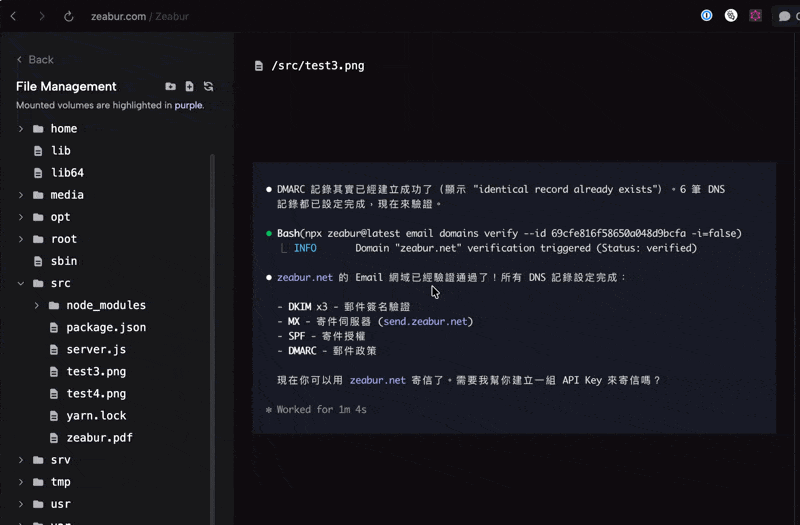Select yarn.lock in the file tree
The height and width of the screenshot is (525, 800).
tap(98, 416)
